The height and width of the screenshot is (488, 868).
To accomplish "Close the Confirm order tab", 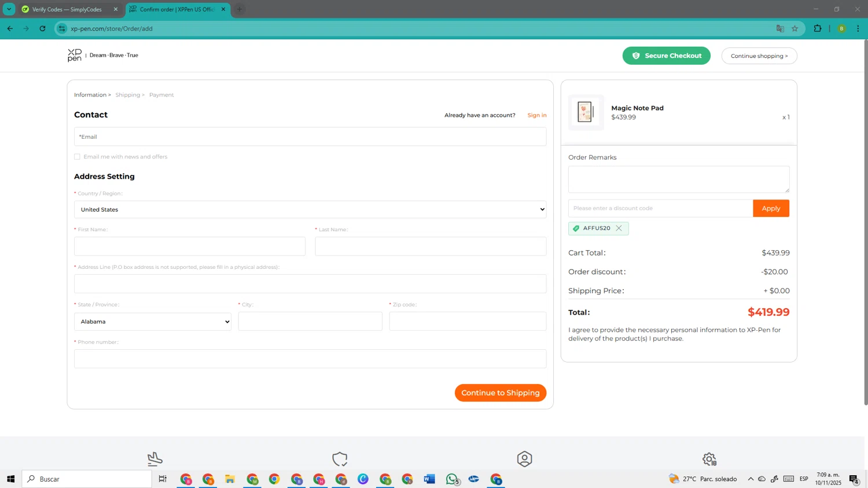I will pyautogui.click(x=223, y=9).
